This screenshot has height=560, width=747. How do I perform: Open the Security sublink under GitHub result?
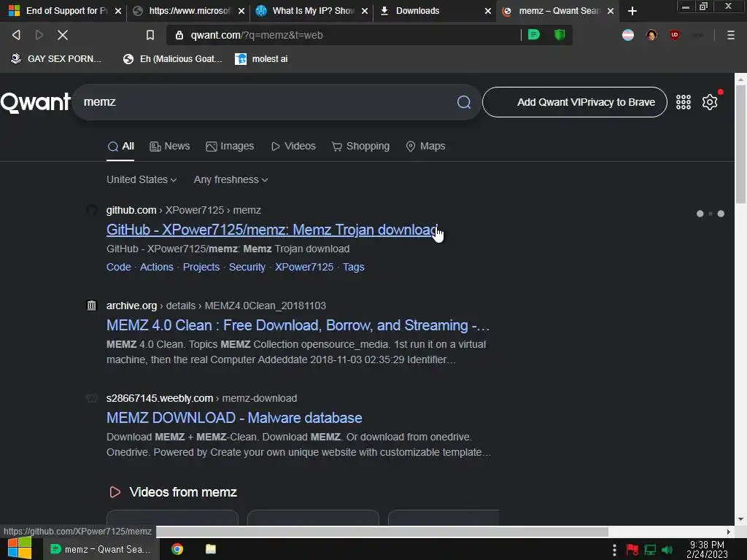tap(247, 267)
